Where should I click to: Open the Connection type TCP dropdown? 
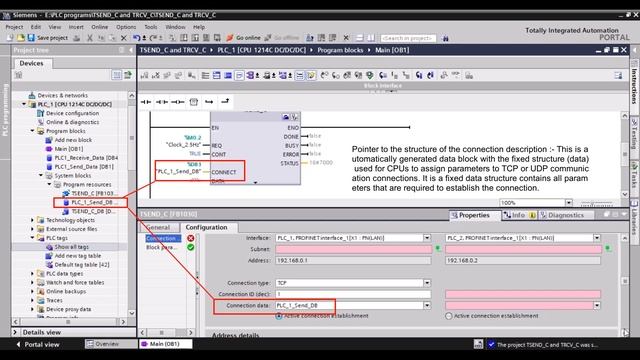[x=427, y=283]
